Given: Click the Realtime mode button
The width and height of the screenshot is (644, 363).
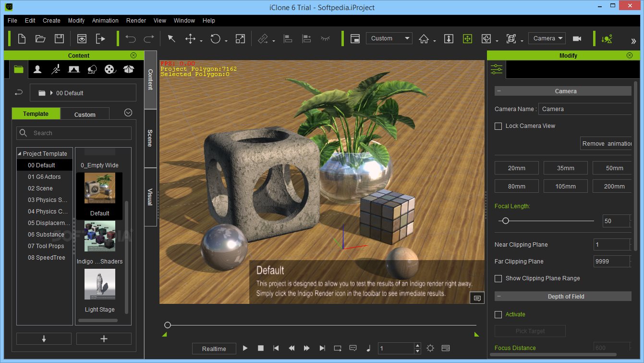Looking at the screenshot, I should [214, 349].
